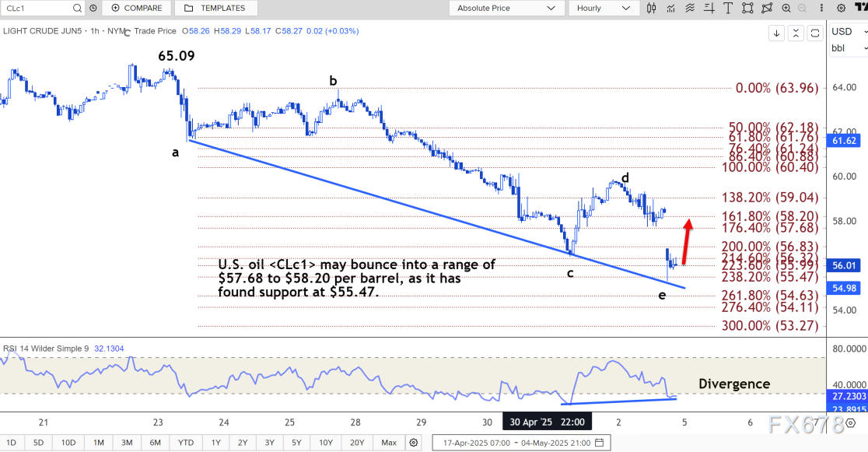Click the gear icon beside Max range

coord(414,443)
